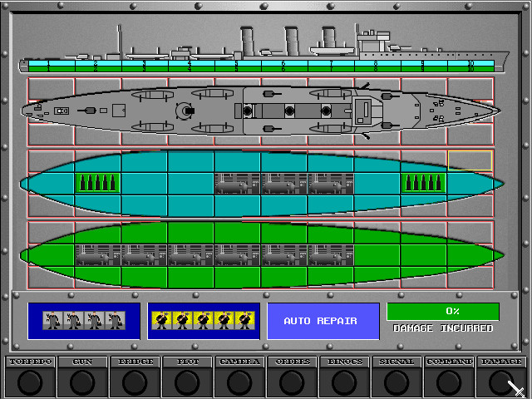
Task: Click the middle boiler on the cyan deck
Action: pyautogui.click(x=284, y=183)
